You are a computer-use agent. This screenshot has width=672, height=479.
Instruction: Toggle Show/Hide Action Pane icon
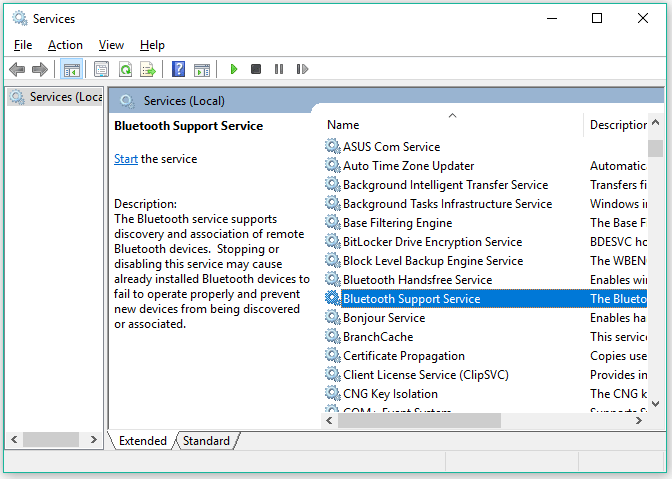point(202,69)
